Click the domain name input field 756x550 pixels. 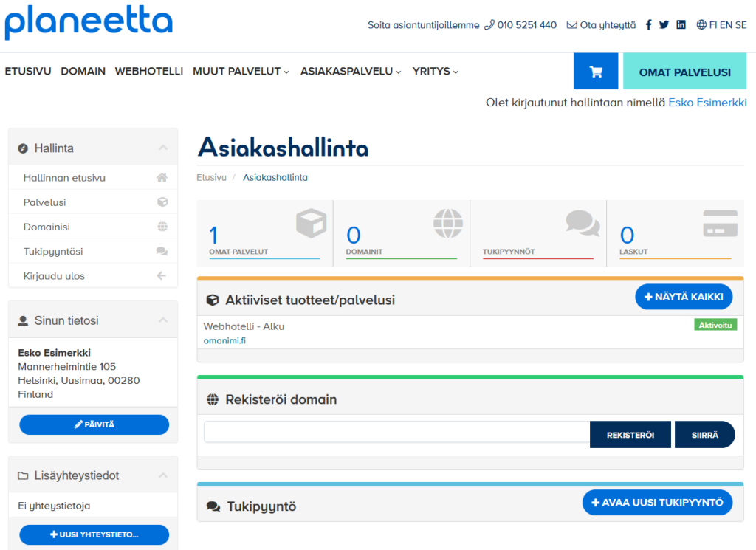(x=396, y=432)
